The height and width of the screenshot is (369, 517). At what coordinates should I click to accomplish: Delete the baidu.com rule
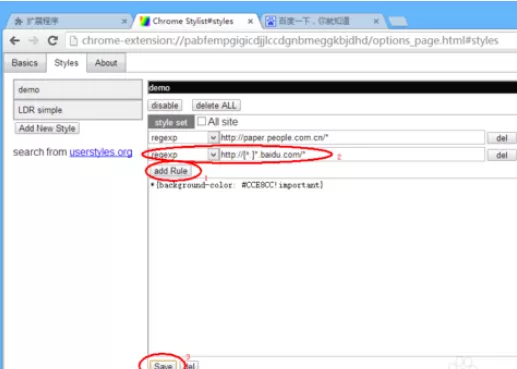pyautogui.click(x=502, y=155)
